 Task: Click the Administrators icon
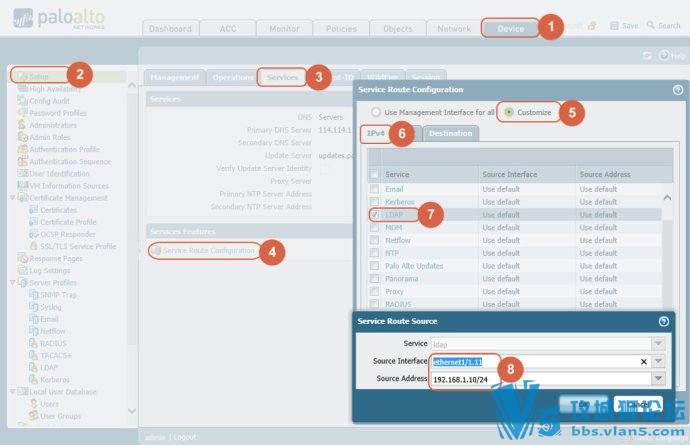point(22,125)
